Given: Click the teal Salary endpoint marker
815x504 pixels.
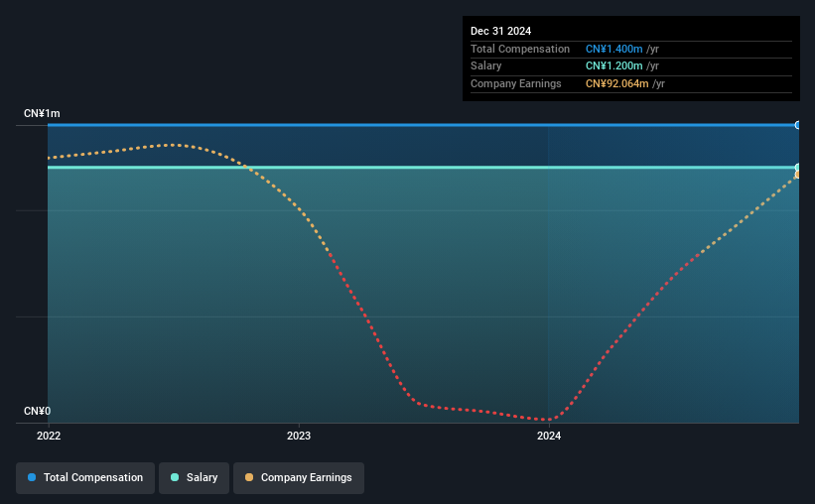Looking at the screenshot, I should [x=797, y=168].
